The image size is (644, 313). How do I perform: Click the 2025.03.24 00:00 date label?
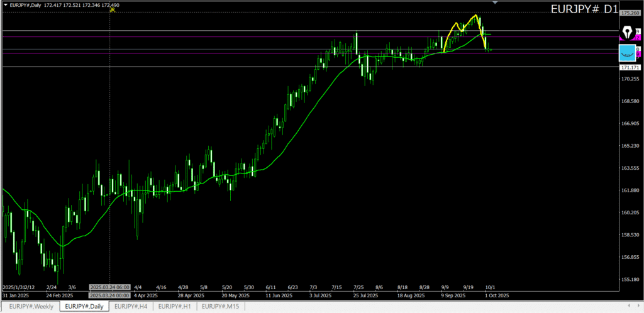point(110,295)
